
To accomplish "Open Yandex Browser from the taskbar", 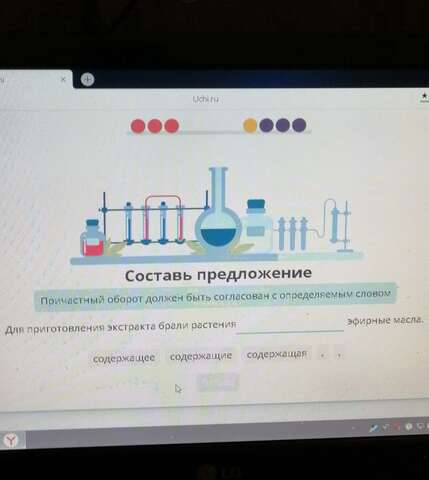I will 12,440.
